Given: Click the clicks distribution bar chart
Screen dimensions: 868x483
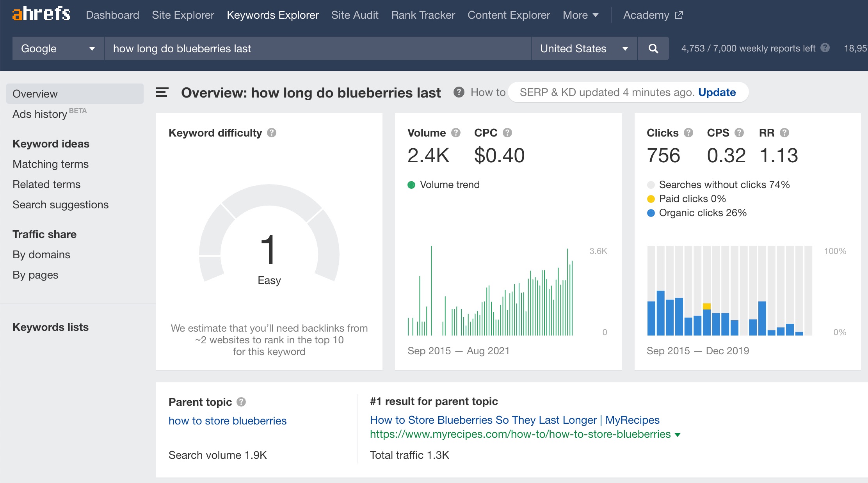Looking at the screenshot, I should tap(730, 291).
